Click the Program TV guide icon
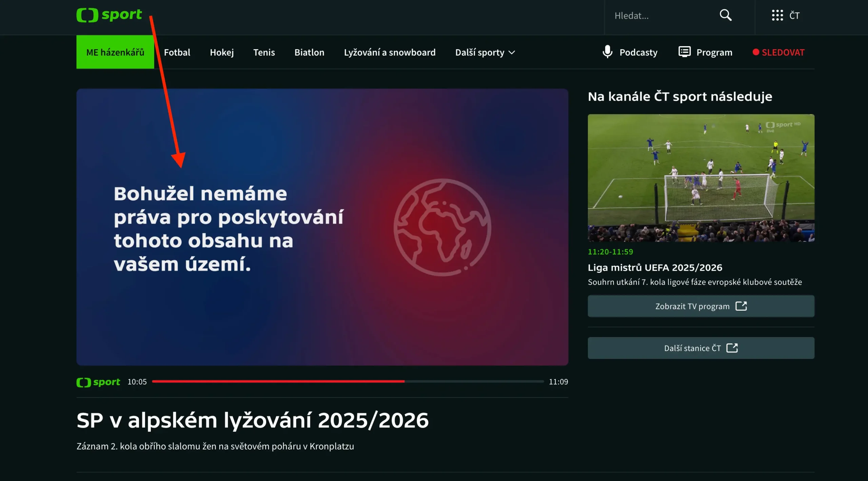This screenshot has width=868, height=481. (x=684, y=52)
